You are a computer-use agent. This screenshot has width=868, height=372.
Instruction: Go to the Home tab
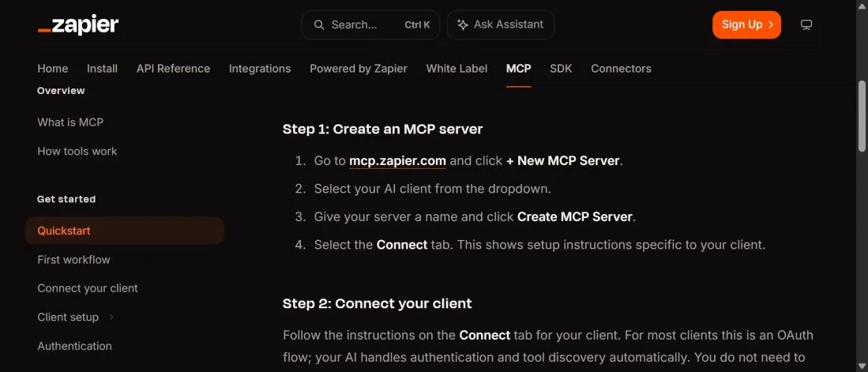point(53,69)
